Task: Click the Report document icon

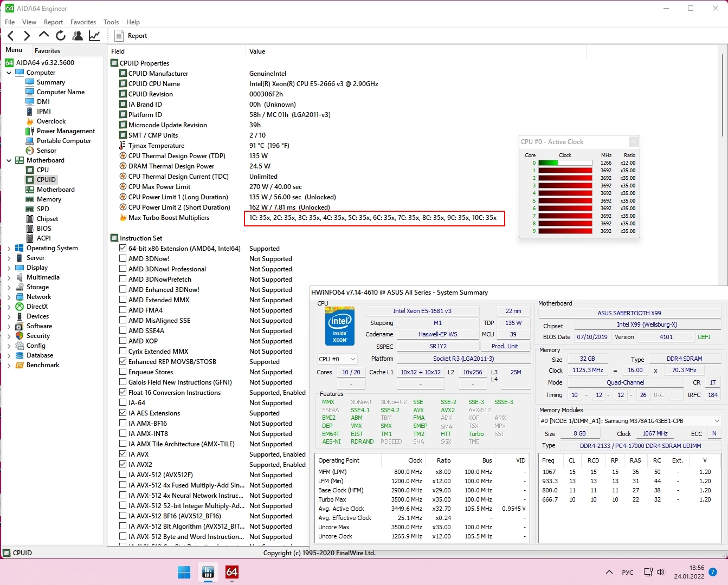Action: coord(119,36)
